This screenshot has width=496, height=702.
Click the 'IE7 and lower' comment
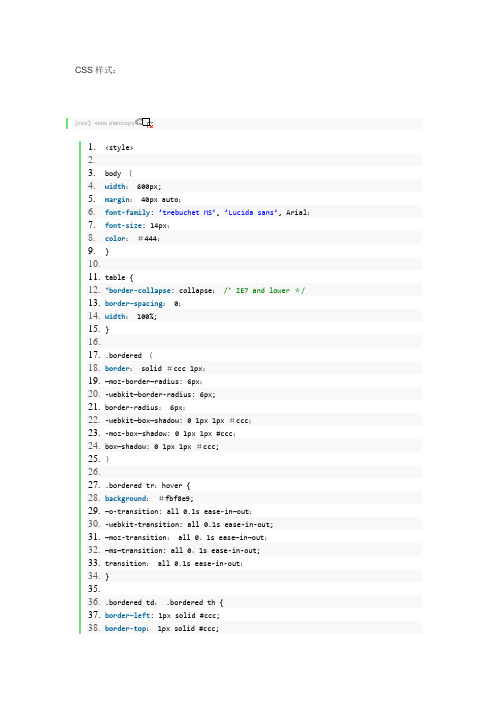[x=264, y=290]
